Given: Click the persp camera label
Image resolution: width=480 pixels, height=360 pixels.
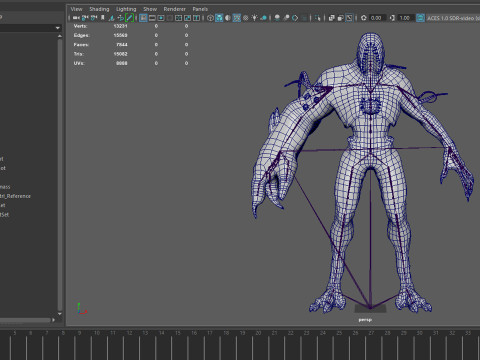Looking at the screenshot, I should pos(365,320).
